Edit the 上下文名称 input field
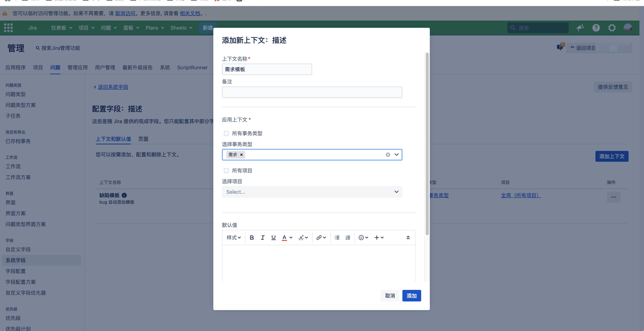 pos(267,69)
